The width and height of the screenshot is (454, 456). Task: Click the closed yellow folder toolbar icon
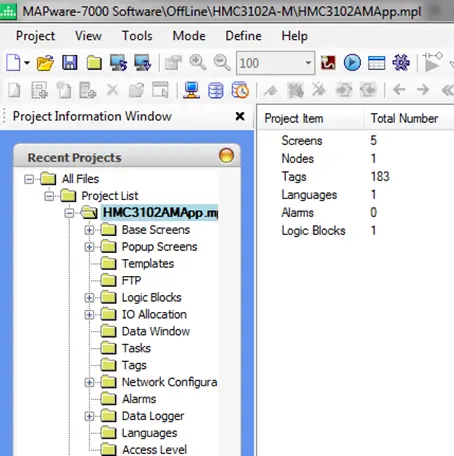94,63
